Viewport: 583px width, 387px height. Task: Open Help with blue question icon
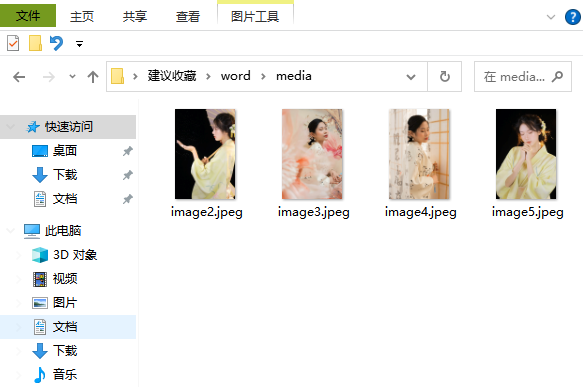573,17
